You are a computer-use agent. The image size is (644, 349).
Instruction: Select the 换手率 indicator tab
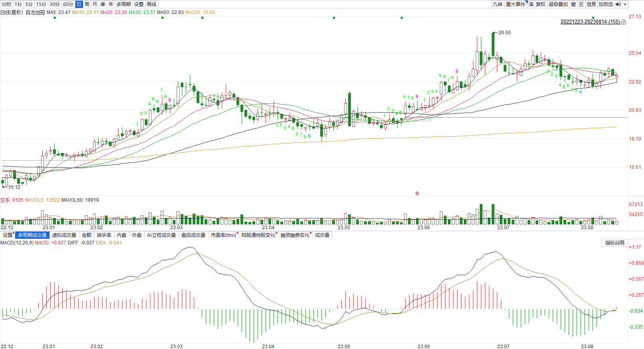pyautogui.click(x=104, y=235)
